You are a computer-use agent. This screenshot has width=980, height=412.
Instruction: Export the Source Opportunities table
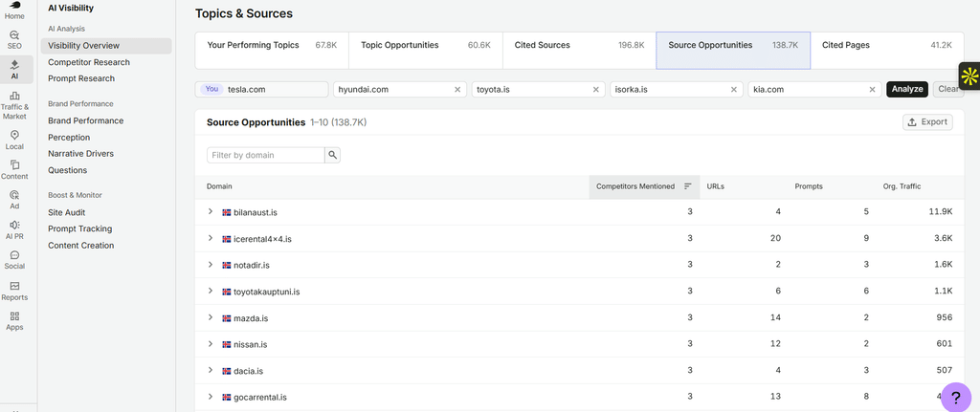pyautogui.click(x=927, y=122)
